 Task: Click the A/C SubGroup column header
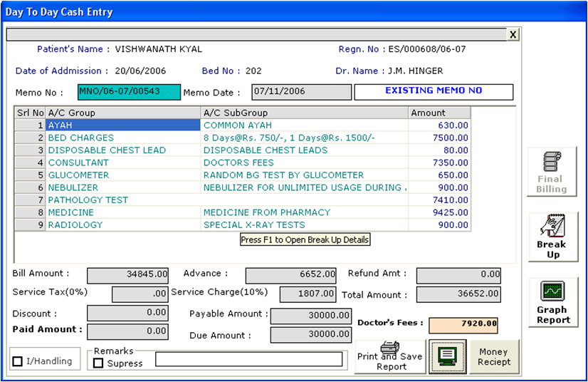coord(305,113)
